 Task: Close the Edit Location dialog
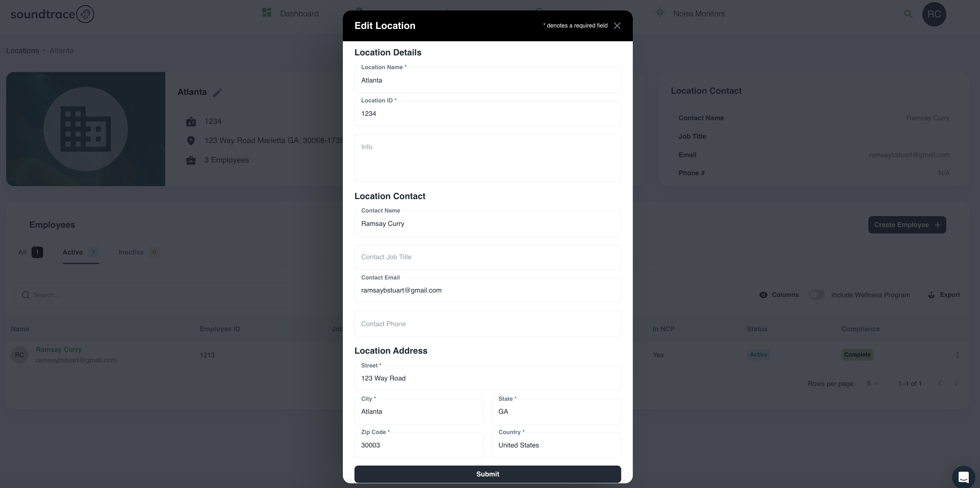[617, 25]
